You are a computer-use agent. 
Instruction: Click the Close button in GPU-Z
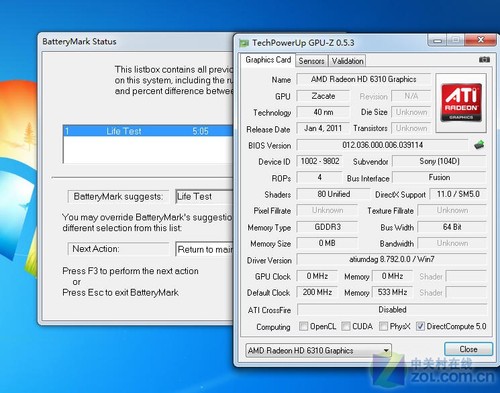pos(468,349)
